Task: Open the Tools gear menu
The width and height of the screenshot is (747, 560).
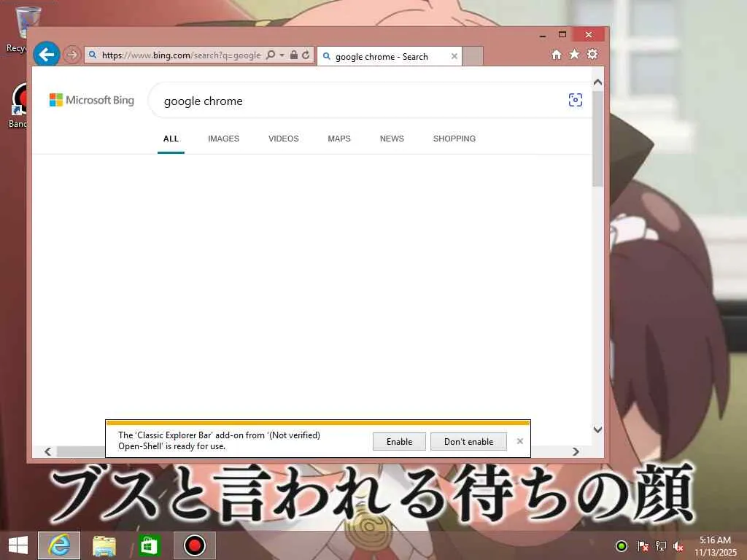Action: coord(592,54)
